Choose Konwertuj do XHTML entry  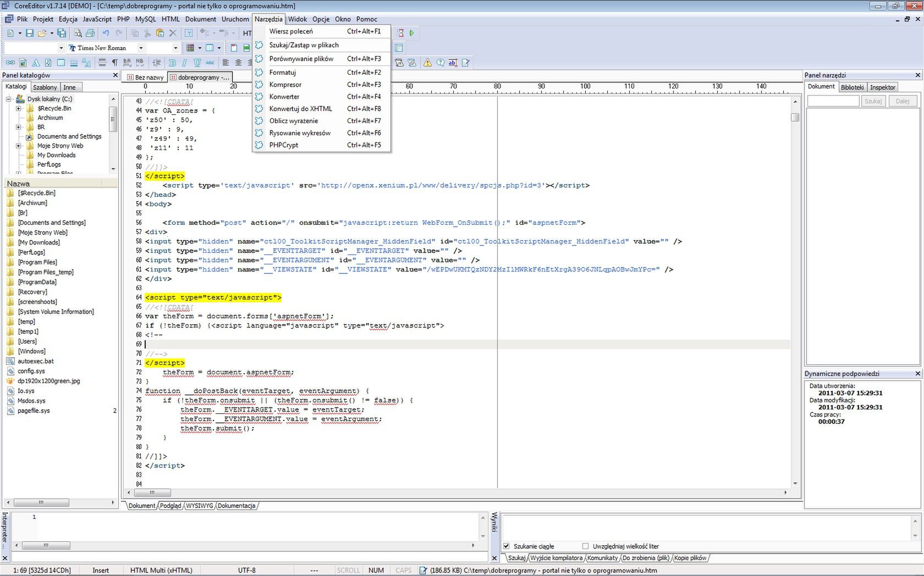click(x=322, y=109)
